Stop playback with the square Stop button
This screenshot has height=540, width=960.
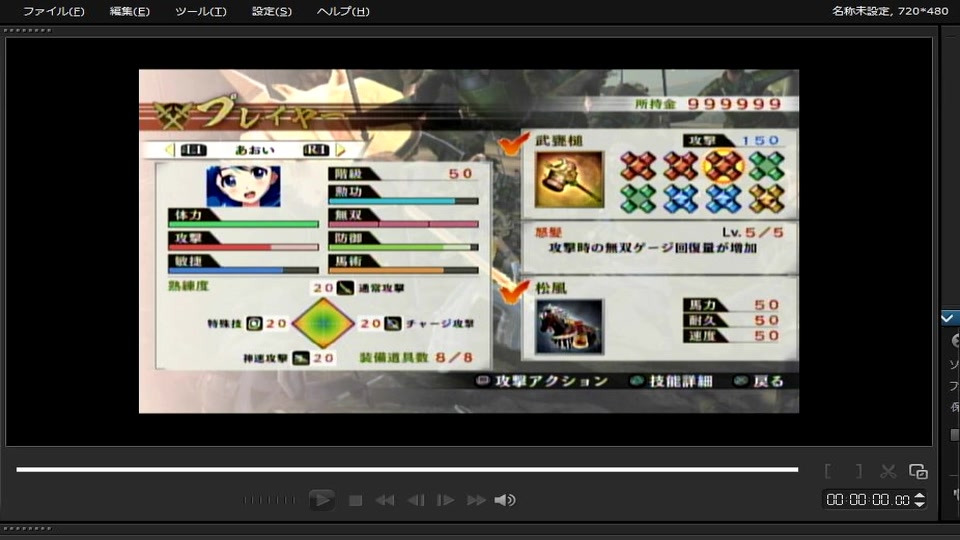pos(355,500)
